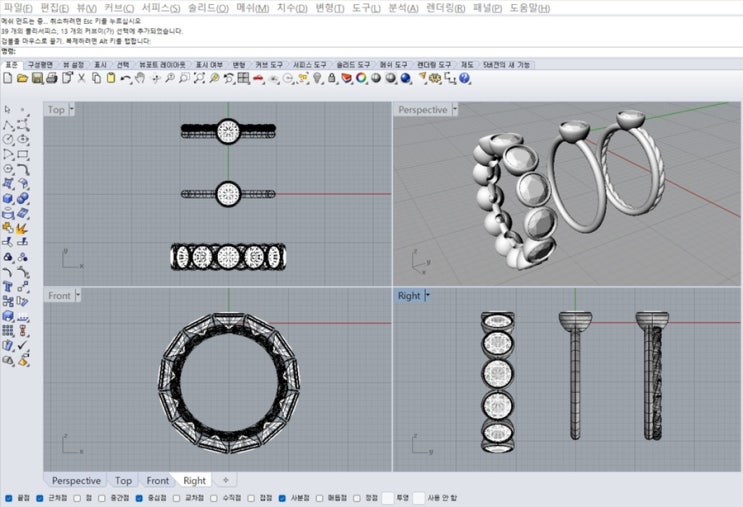743x507 pixels.
Task: Enable the 수직점 osnap checkbox
Action: 214,498
